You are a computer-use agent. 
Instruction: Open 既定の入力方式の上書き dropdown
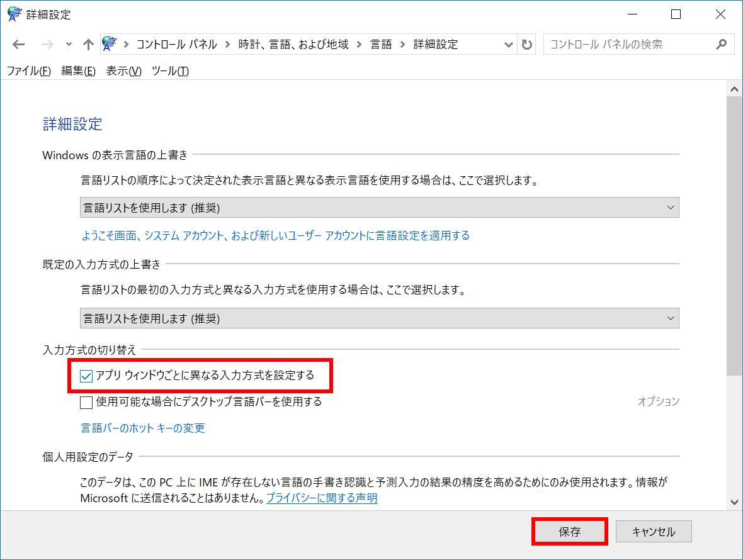click(x=379, y=318)
